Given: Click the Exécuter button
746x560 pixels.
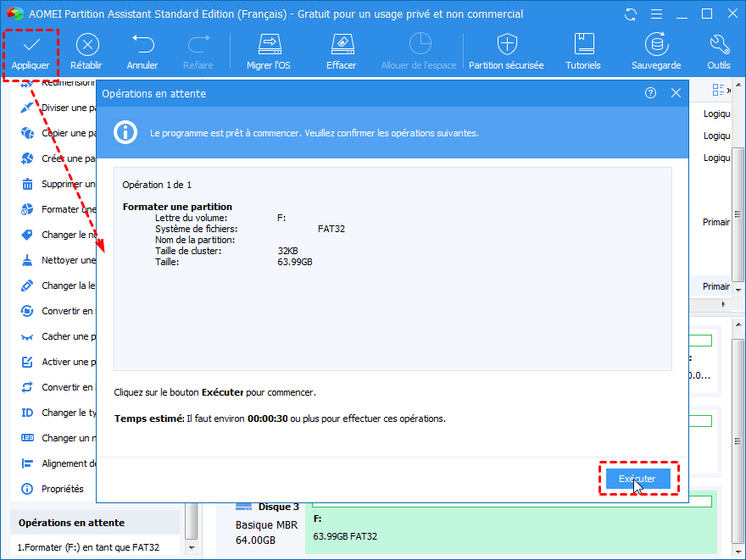Looking at the screenshot, I should (638, 479).
